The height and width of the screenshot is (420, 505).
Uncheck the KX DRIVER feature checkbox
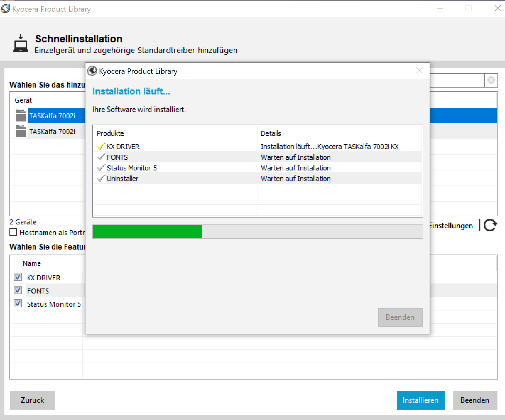click(x=18, y=277)
